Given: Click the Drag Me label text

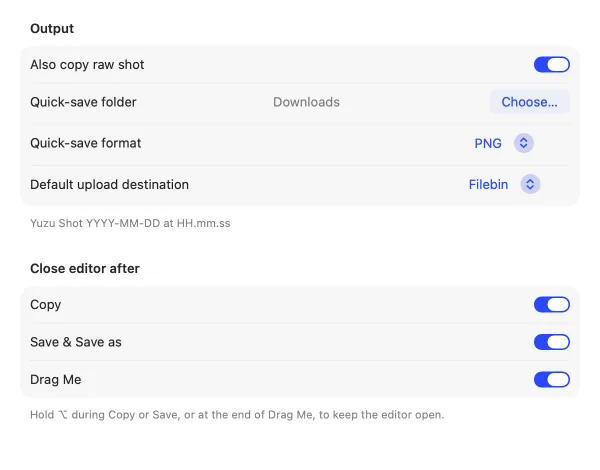Looking at the screenshot, I should pos(56,380).
